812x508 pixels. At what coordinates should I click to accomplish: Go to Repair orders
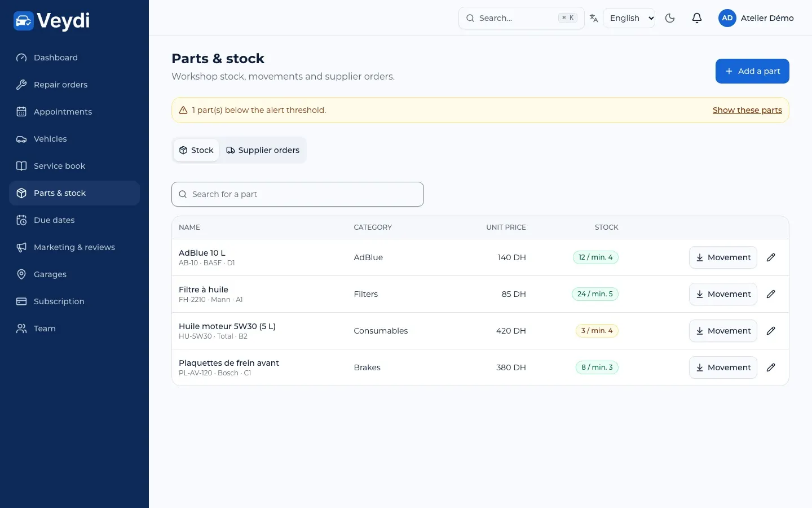[74, 85]
